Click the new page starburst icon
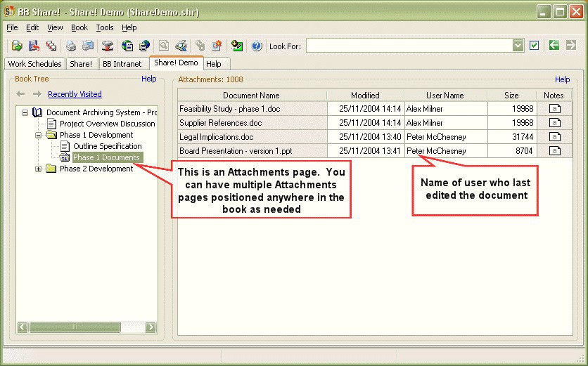The image size is (588, 366). (x=217, y=46)
